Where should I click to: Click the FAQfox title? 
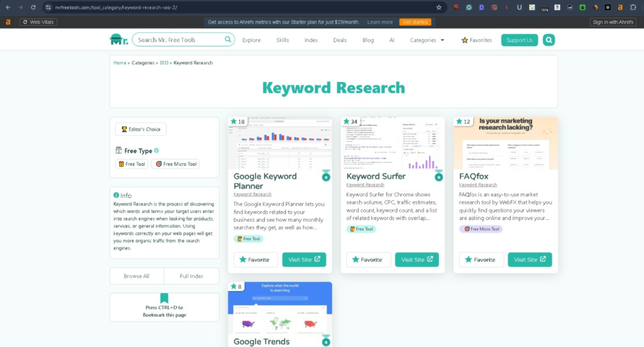click(474, 176)
